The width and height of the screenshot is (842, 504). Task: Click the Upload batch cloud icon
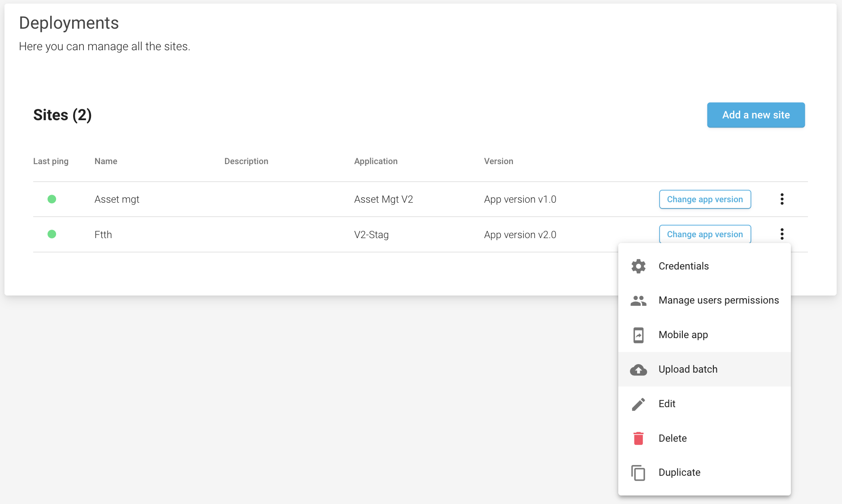[638, 369]
